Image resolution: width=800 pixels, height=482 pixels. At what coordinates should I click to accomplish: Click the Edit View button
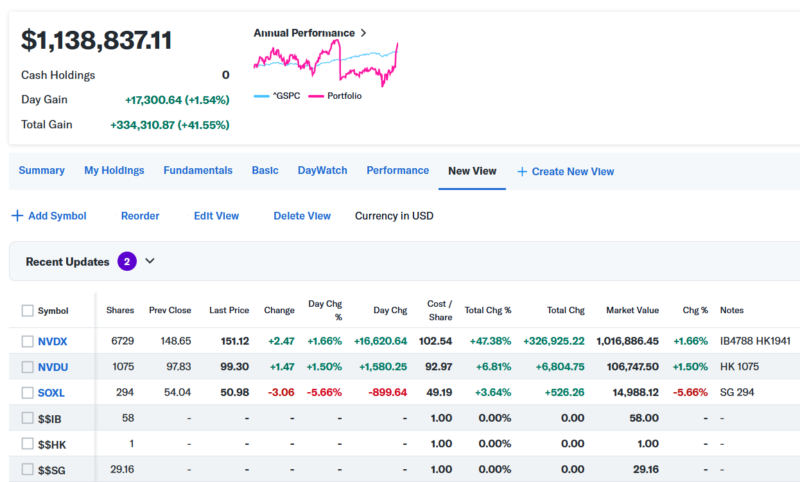tap(216, 216)
